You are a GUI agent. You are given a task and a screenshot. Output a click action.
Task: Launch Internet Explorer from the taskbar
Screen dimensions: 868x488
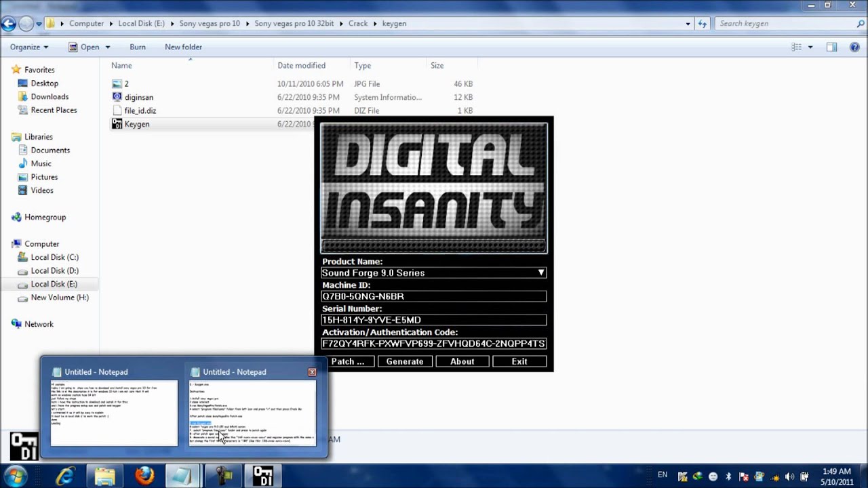point(65,476)
